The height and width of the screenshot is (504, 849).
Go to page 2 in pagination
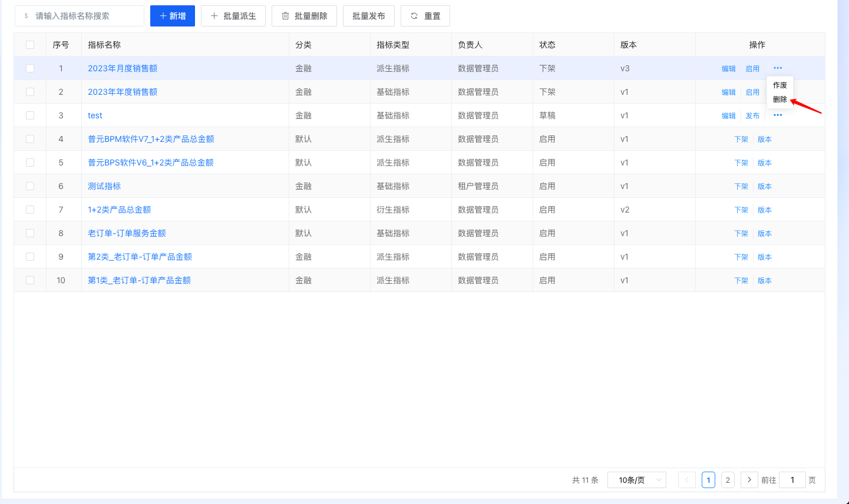[x=728, y=480]
